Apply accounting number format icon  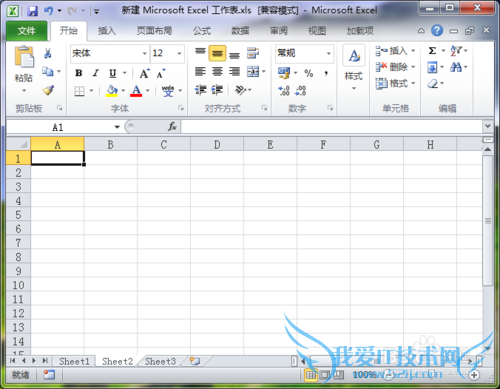[284, 73]
